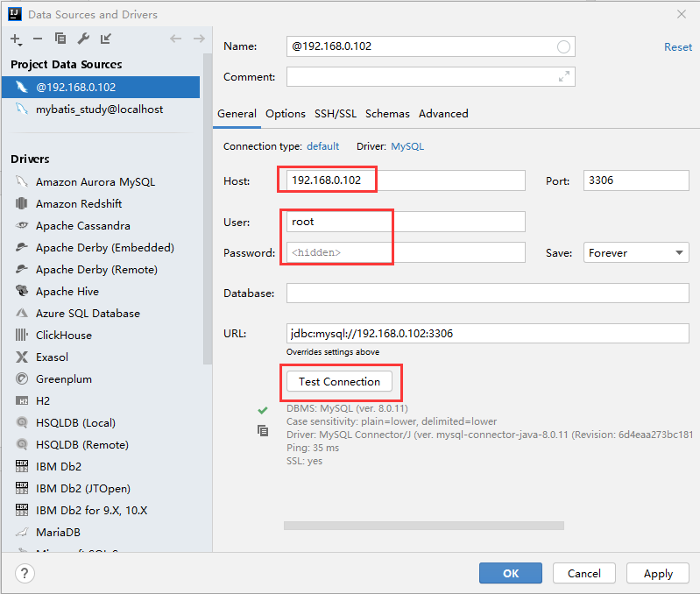Image resolution: width=700 pixels, height=594 pixels.
Task: Click the left panel vertical scrollbar
Action: pyautogui.click(x=207, y=209)
